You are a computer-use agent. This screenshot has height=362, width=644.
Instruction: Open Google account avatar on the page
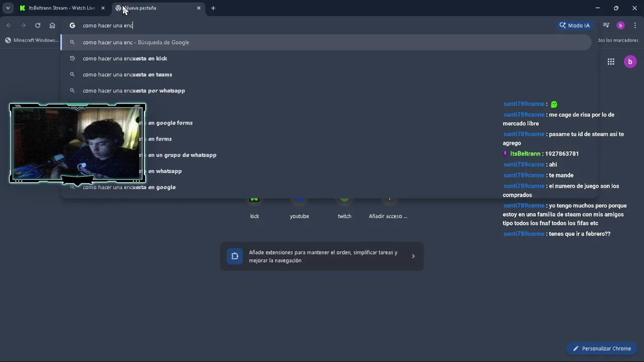click(630, 62)
